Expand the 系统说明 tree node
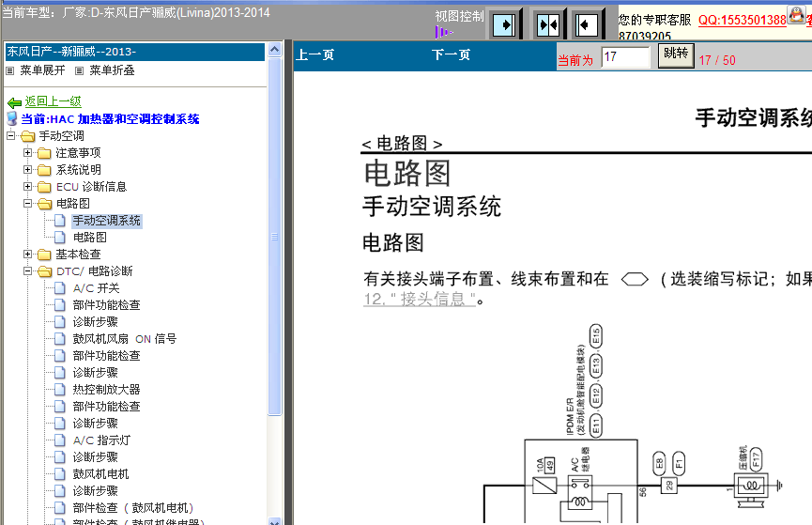 (27, 169)
